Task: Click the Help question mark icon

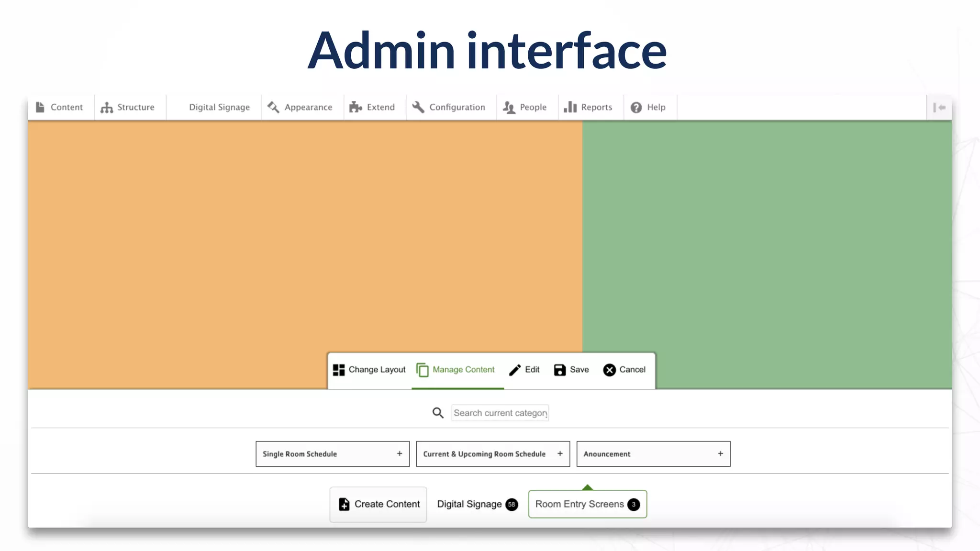Action: [x=636, y=108]
